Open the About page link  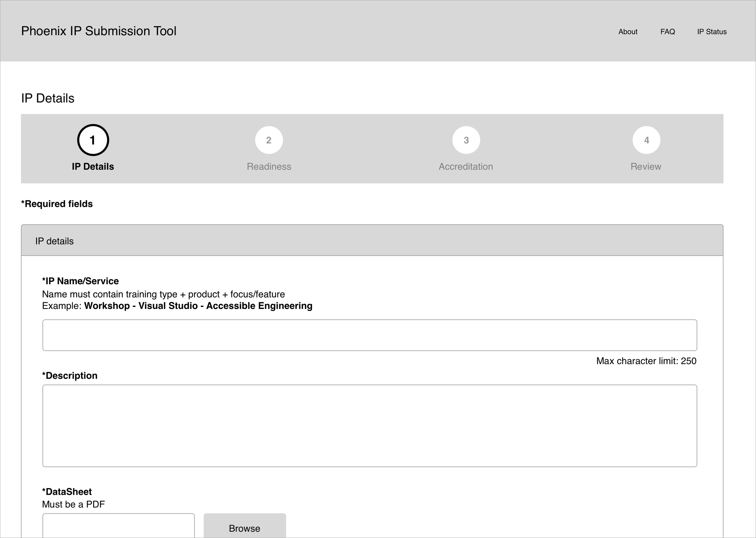627,32
